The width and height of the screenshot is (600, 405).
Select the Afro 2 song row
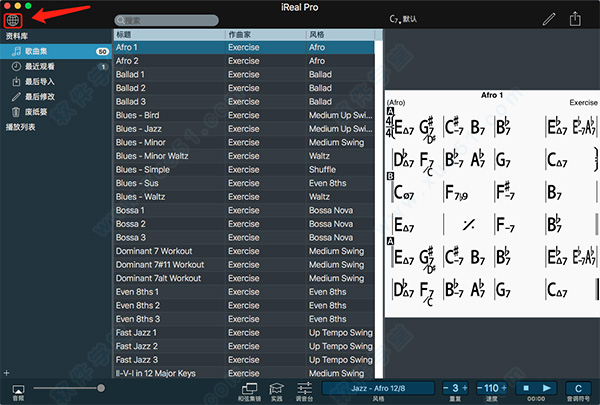click(x=244, y=61)
